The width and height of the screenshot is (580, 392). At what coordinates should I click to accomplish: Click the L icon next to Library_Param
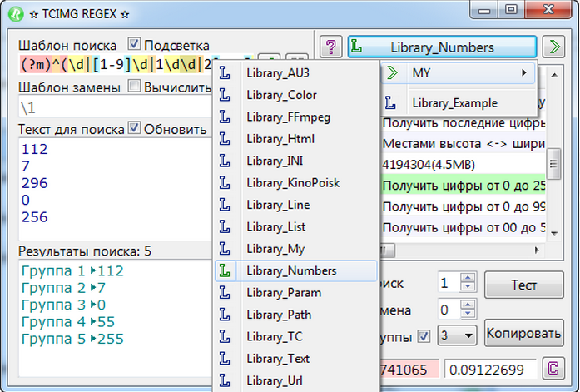click(225, 293)
